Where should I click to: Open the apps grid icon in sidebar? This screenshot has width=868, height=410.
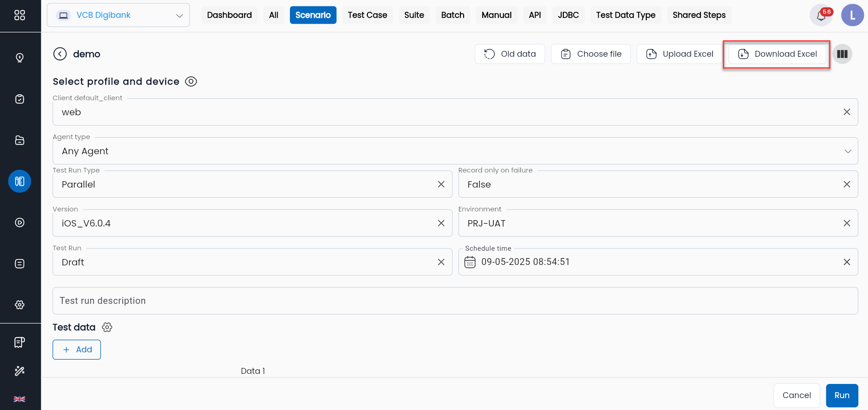click(x=20, y=15)
